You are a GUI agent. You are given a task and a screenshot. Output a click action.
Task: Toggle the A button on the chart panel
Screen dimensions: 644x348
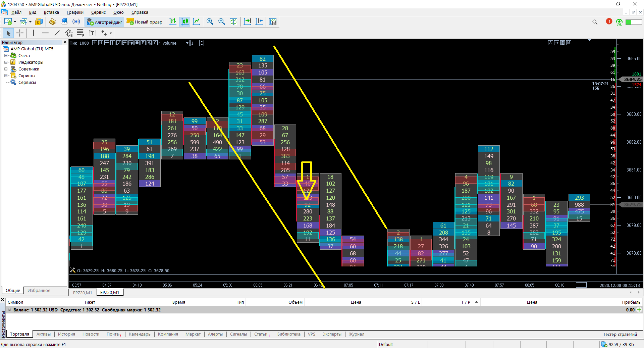click(x=550, y=43)
